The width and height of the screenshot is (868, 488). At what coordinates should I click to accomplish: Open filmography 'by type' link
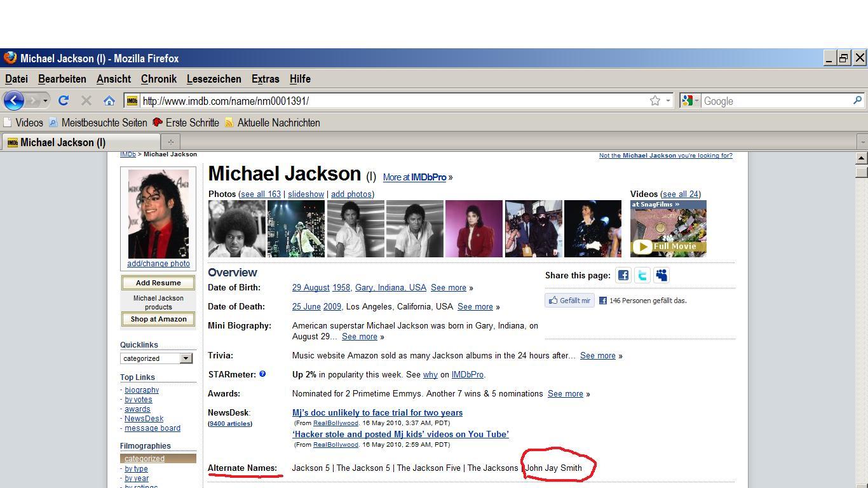point(136,469)
